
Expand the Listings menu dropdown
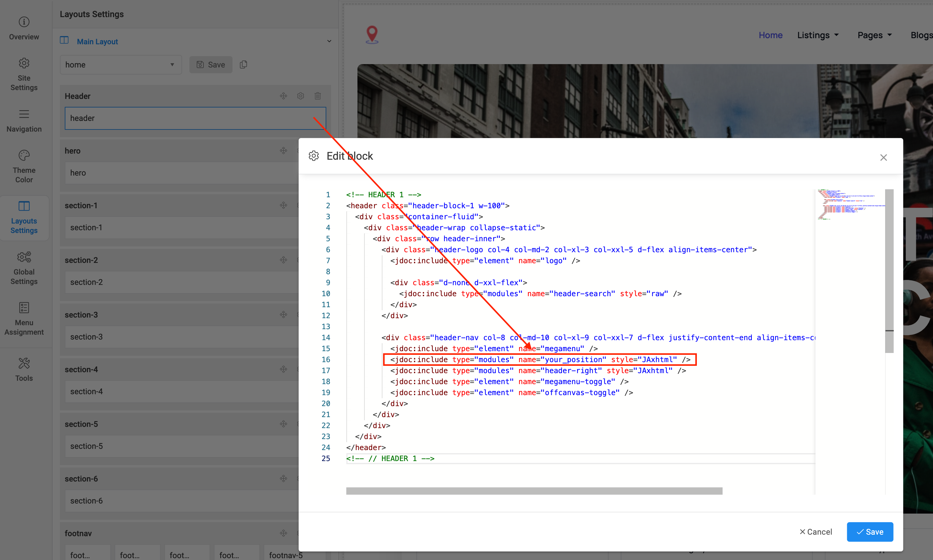(x=818, y=35)
